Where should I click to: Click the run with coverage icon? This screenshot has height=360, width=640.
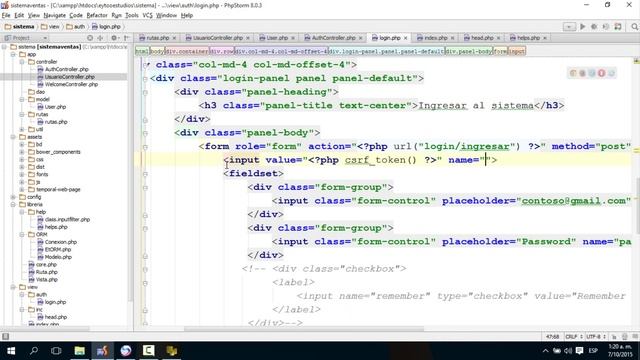coord(606,27)
